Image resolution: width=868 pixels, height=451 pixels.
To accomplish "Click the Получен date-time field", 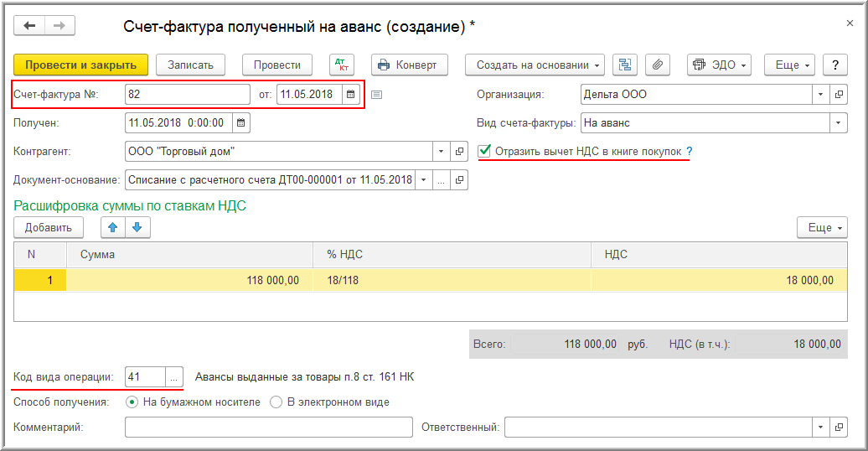I will click(x=178, y=123).
